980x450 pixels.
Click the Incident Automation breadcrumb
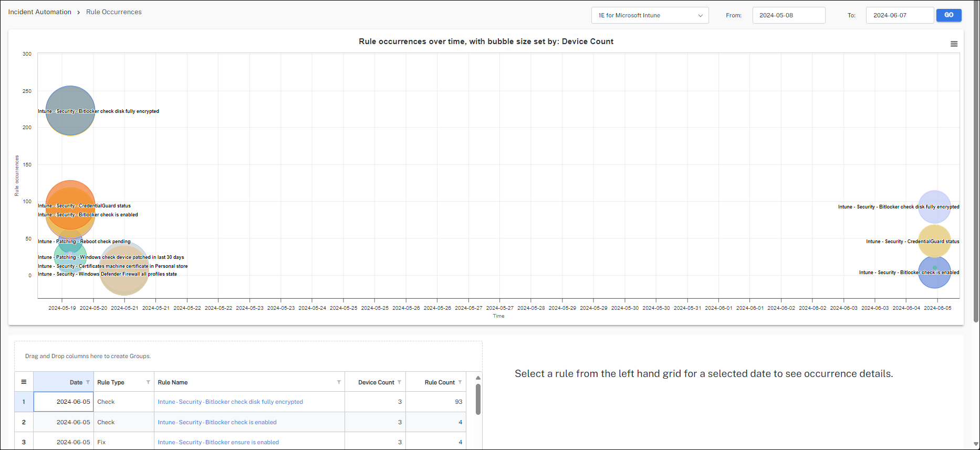(40, 12)
